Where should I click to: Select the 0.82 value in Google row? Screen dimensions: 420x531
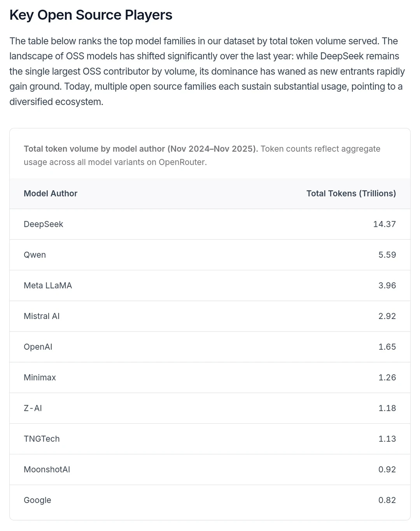[387, 500]
